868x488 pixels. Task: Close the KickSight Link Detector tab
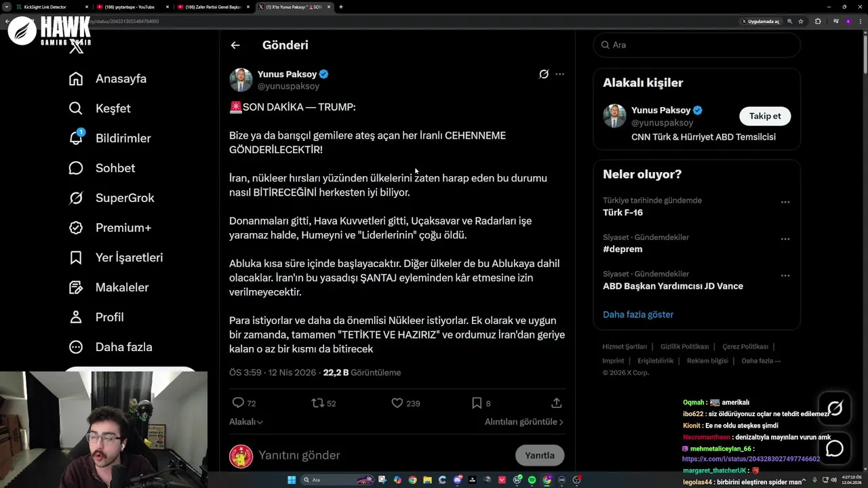[87, 7]
